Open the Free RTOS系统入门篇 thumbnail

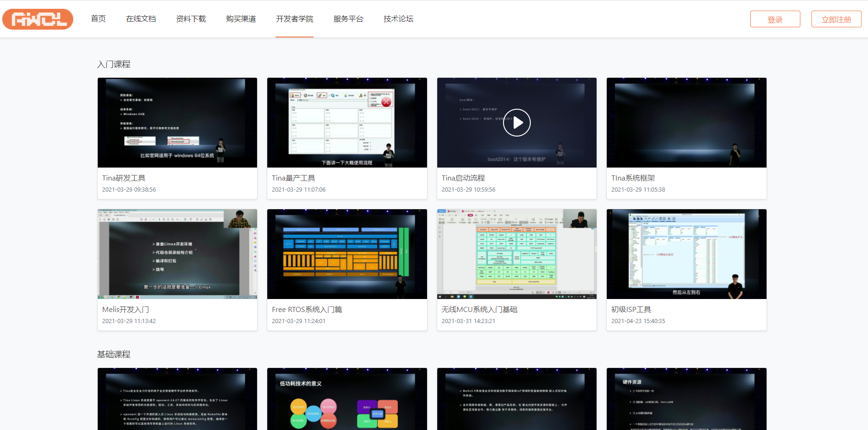347,254
